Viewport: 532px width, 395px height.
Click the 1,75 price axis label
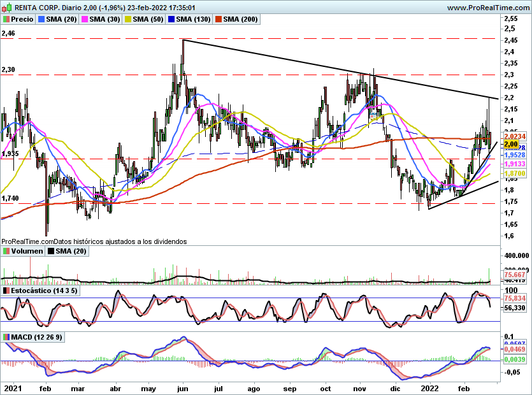click(511, 201)
